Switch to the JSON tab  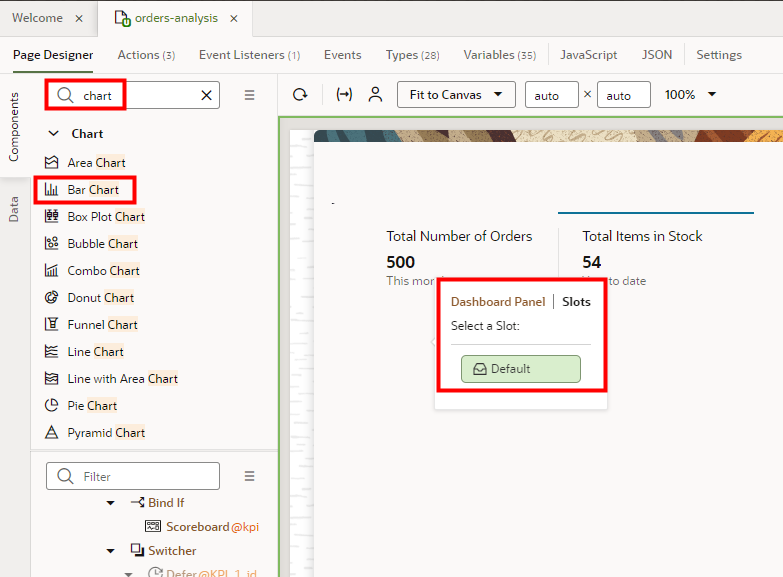[x=657, y=54]
